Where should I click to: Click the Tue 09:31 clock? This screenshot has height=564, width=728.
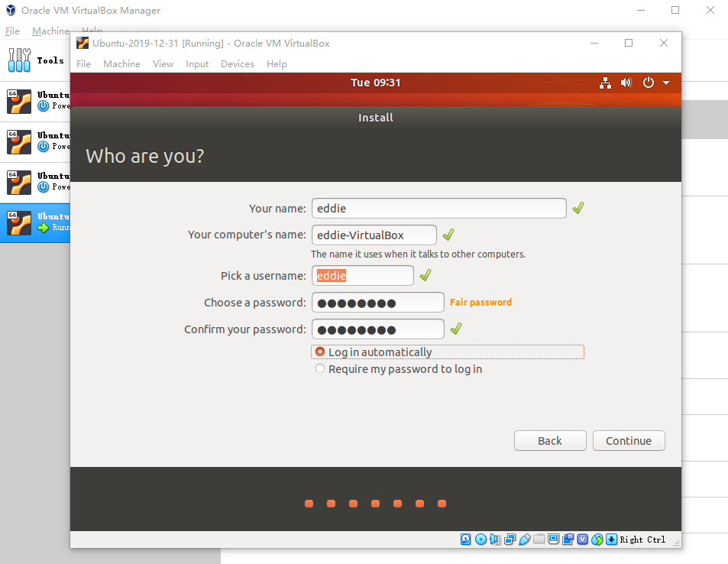coord(375,83)
